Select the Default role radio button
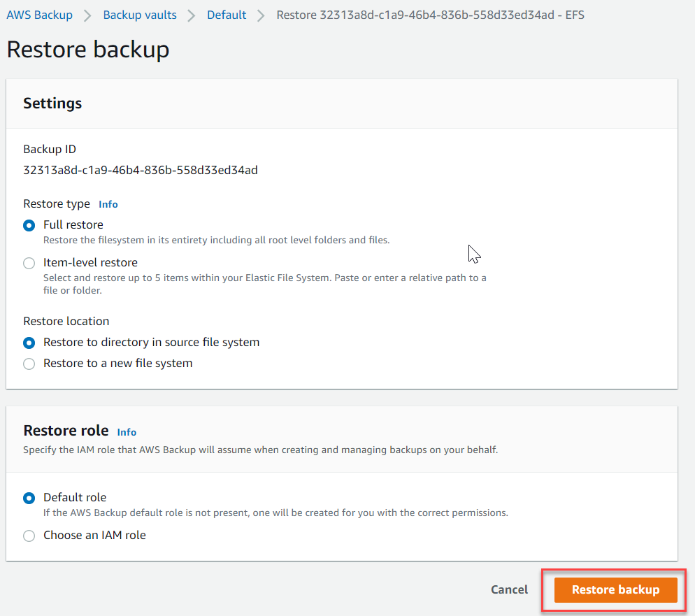 tap(29, 498)
